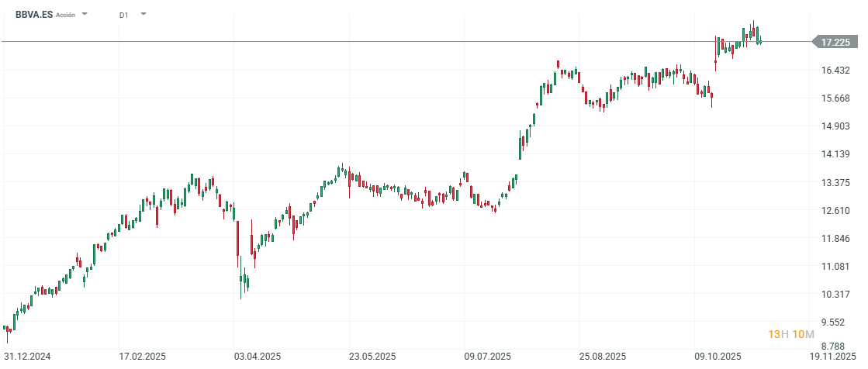The image size is (868, 369).
Task: Click the 25.08.2025 time axis label
Action: pyautogui.click(x=603, y=357)
